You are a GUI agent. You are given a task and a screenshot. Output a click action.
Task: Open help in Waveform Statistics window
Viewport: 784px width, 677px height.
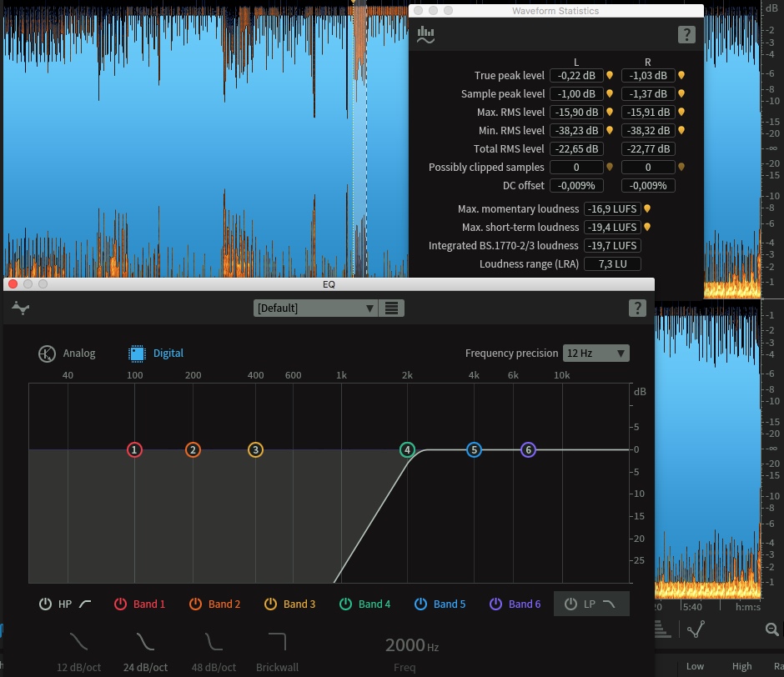coord(686,34)
